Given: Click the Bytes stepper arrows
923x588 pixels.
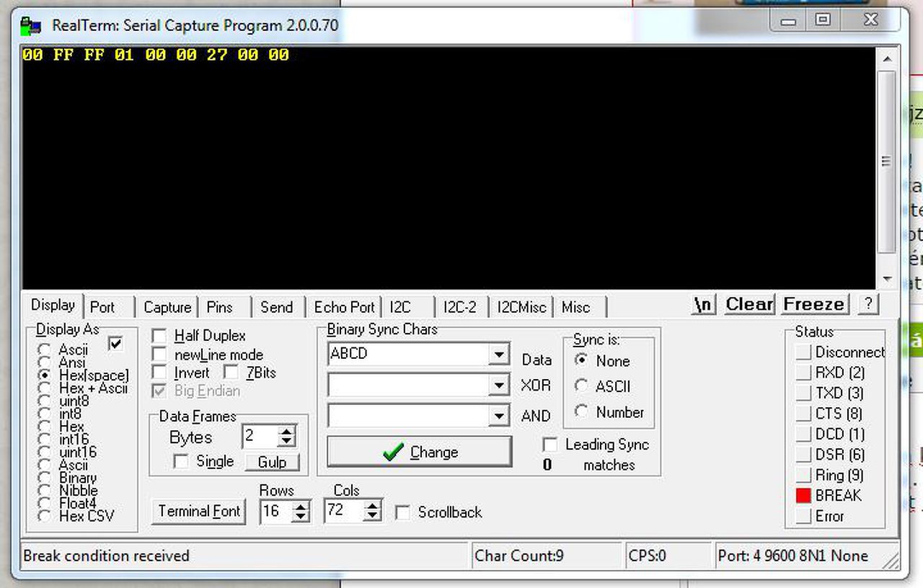Looking at the screenshot, I should click(x=287, y=437).
